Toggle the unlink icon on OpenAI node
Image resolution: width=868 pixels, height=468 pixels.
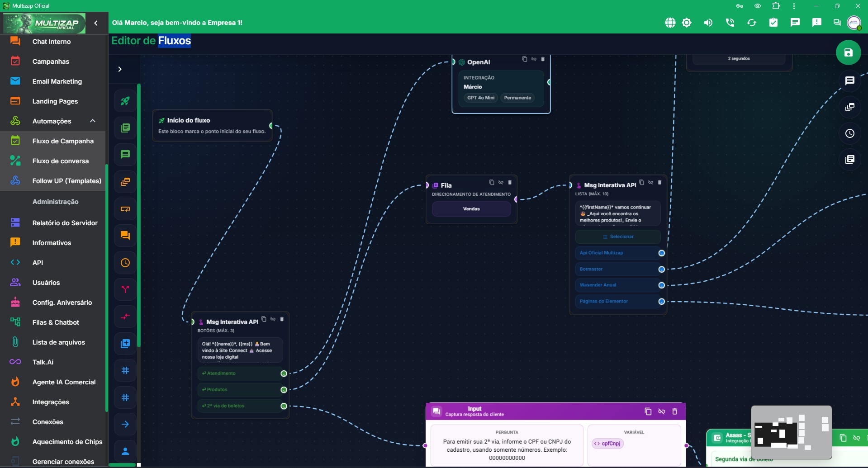point(534,59)
